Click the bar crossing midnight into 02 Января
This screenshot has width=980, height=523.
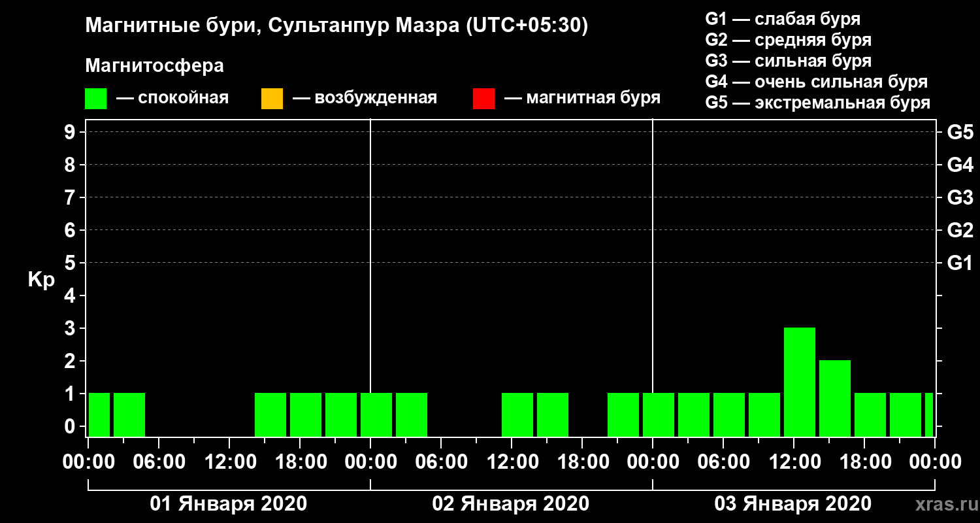pyautogui.click(x=376, y=414)
